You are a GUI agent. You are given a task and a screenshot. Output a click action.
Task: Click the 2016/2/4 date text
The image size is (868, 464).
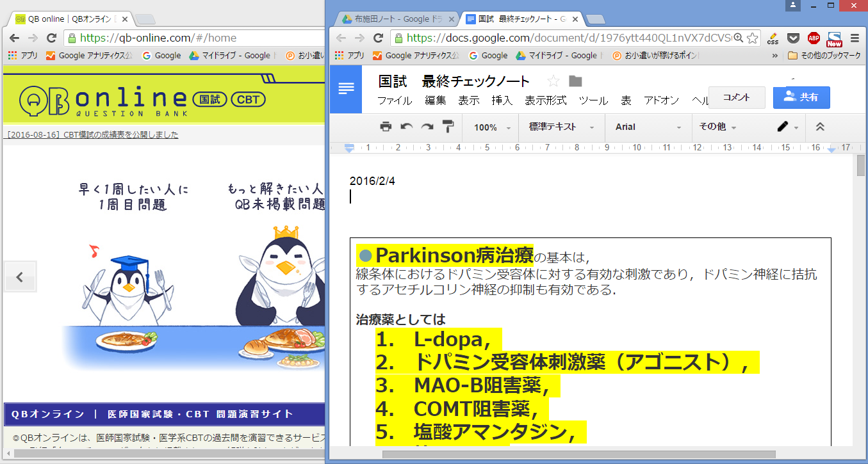coord(372,181)
